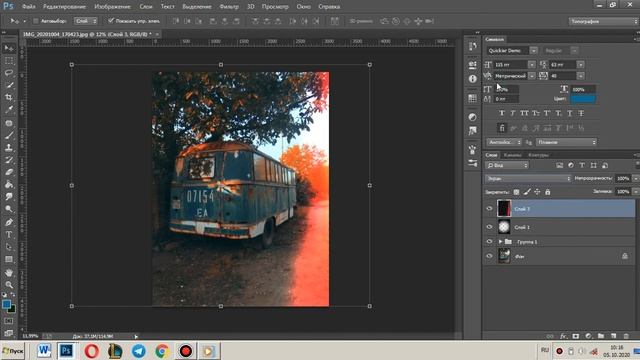Open the layer blend mode Экран dropdown
This screenshot has height=360, width=640.
pyautogui.click(x=528, y=178)
